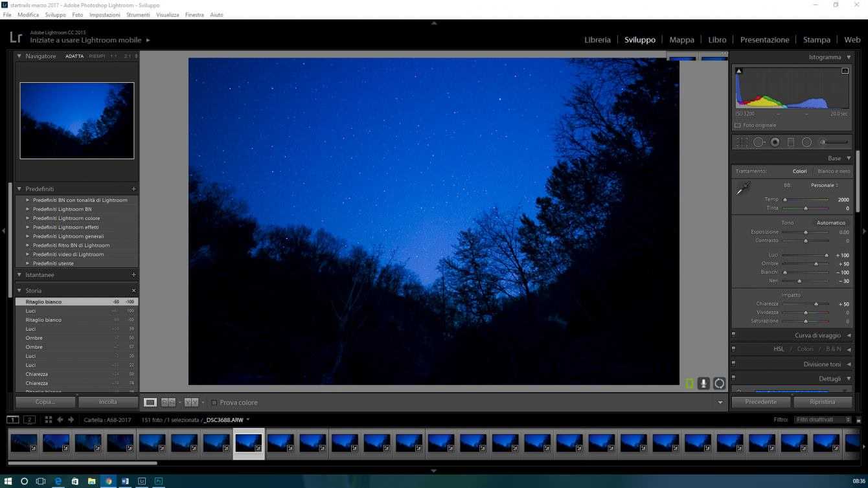Toggle the filter lock switch next to Filtri disattivati

coord(859,420)
